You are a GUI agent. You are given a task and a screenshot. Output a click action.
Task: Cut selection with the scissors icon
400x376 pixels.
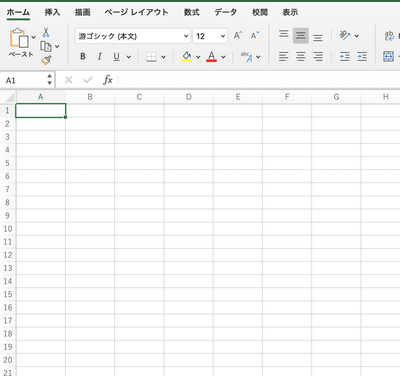tap(46, 32)
